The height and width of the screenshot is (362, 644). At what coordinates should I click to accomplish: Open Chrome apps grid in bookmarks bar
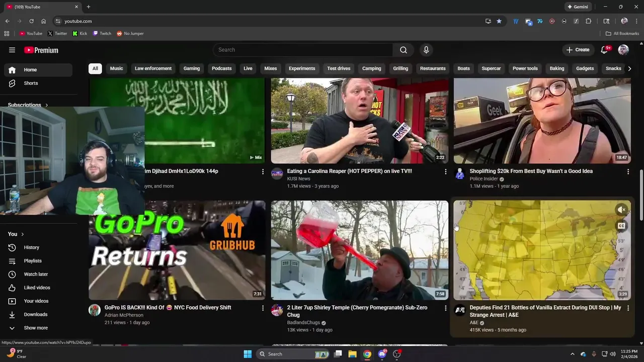(x=7, y=34)
